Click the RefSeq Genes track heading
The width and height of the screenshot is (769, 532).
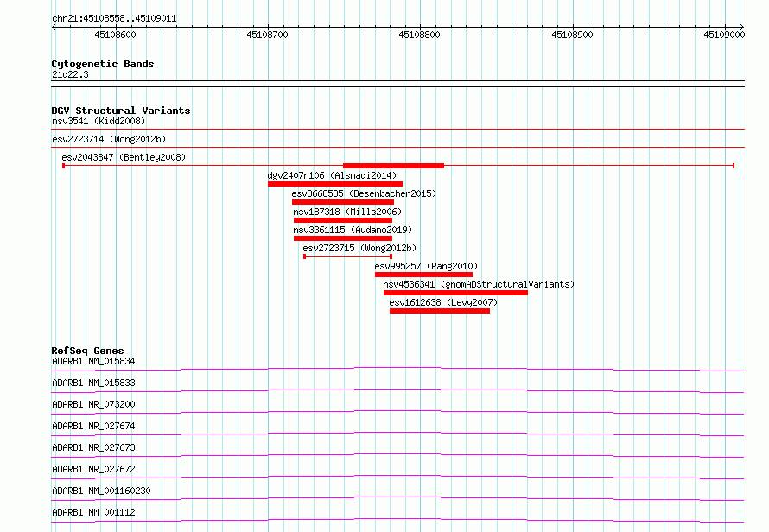[87, 351]
